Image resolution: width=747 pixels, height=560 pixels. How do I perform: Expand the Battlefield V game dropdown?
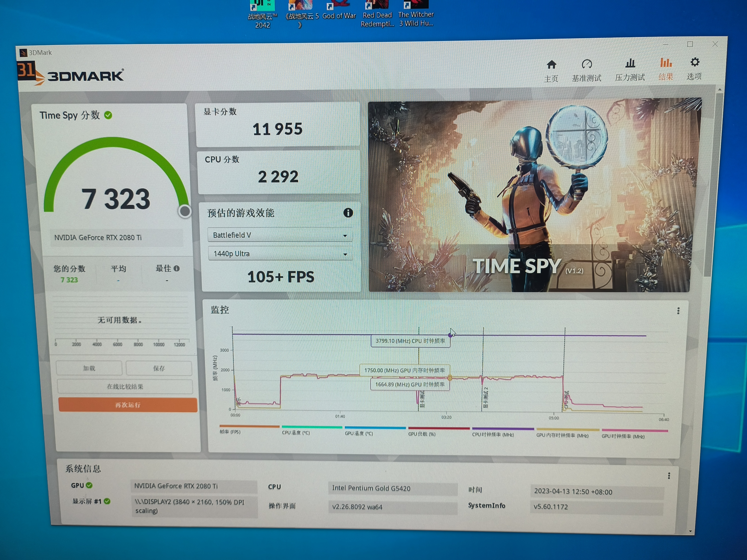point(280,235)
